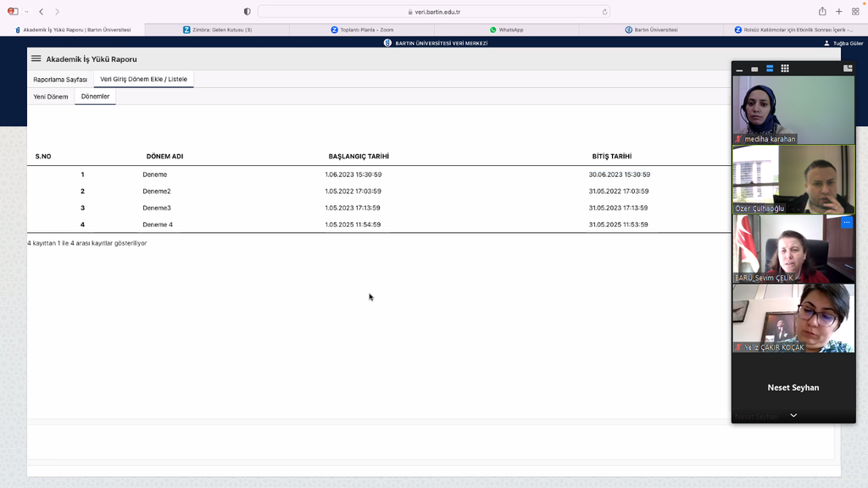Open the Raporlama Sayfası tab
This screenshot has height=488, width=868.
click(60, 80)
